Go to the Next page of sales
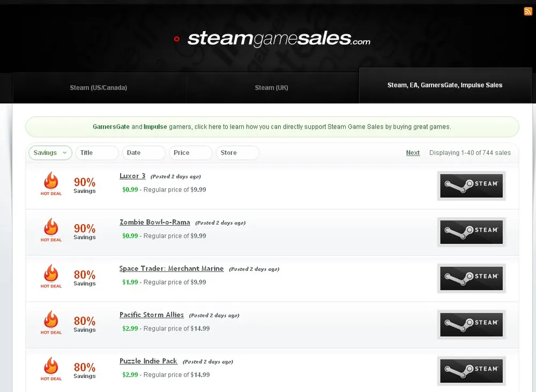 click(x=413, y=153)
